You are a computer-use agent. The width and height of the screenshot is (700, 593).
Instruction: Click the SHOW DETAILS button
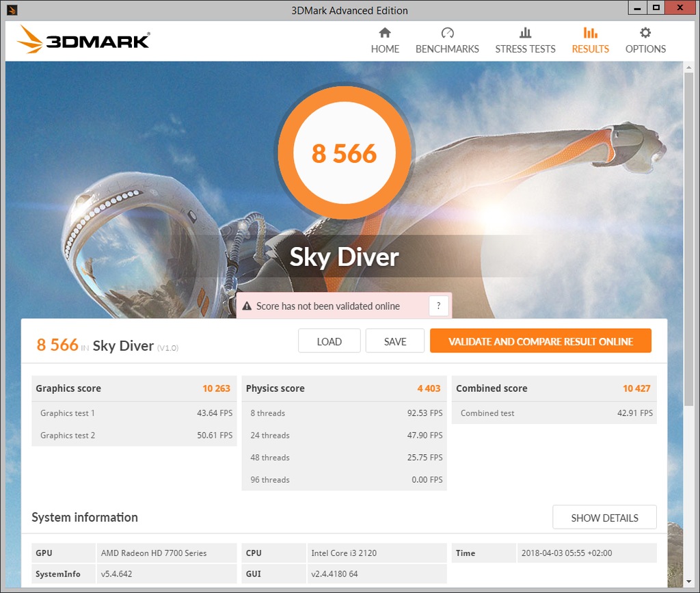(x=604, y=518)
